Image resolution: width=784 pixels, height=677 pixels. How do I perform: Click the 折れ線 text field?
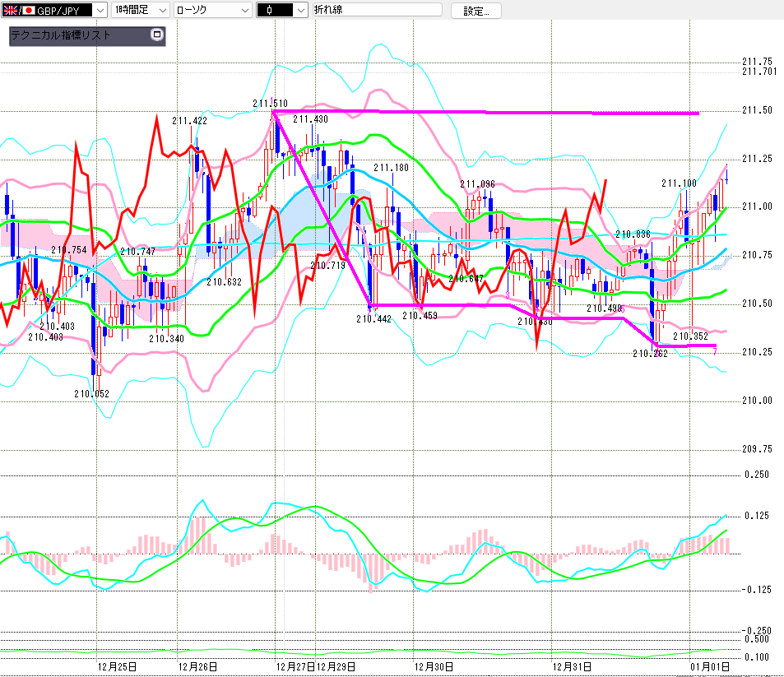pos(376,10)
